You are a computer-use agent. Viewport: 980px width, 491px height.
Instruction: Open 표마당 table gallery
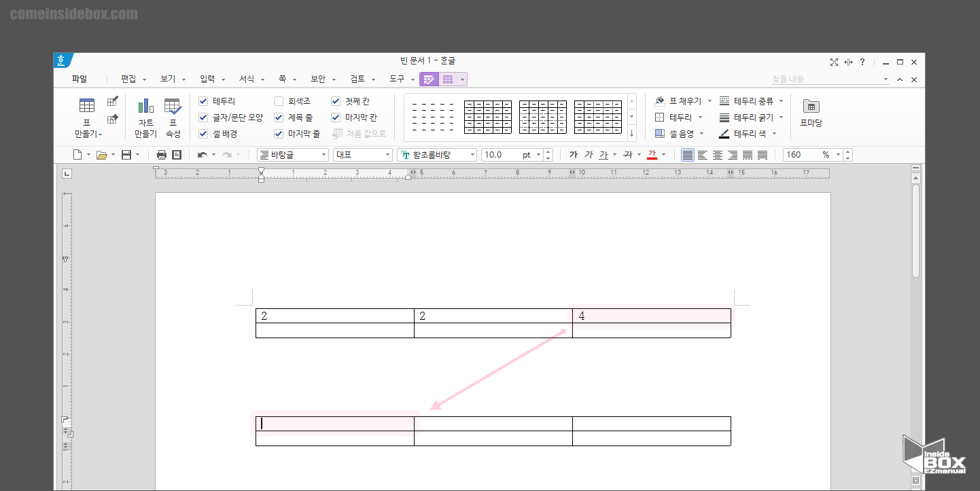pyautogui.click(x=811, y=113)
